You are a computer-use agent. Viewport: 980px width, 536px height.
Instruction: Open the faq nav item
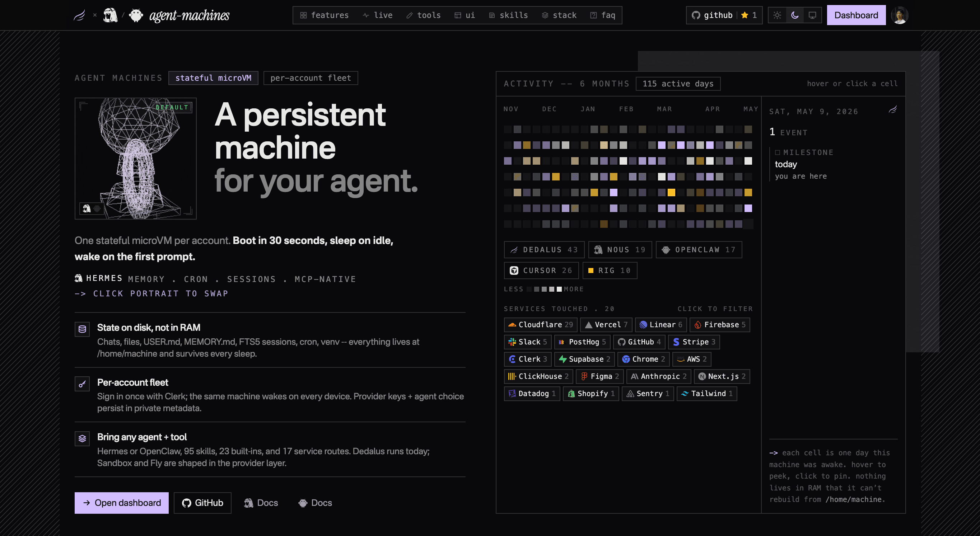603,15
